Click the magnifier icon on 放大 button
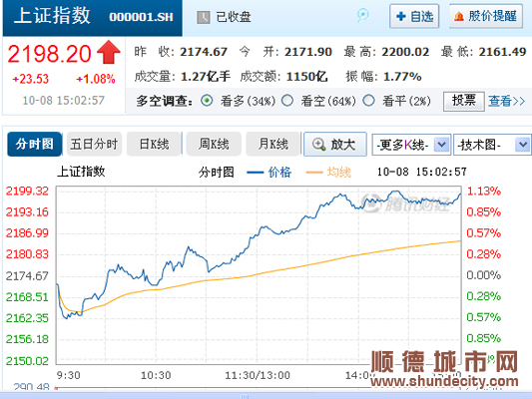532x399 pixels. (x=318, y=144)
